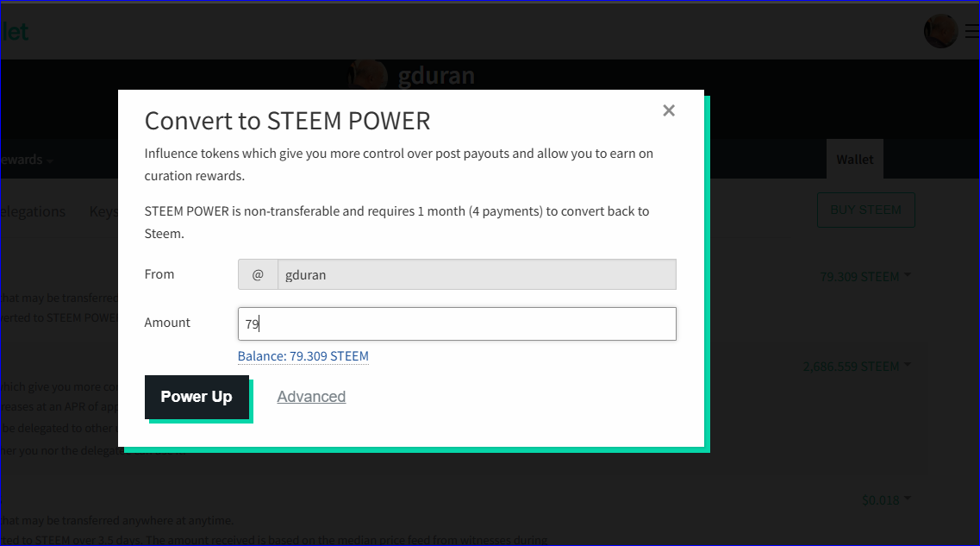
Task: Click the Convert to STEEM POWER title
Action: 288,121
